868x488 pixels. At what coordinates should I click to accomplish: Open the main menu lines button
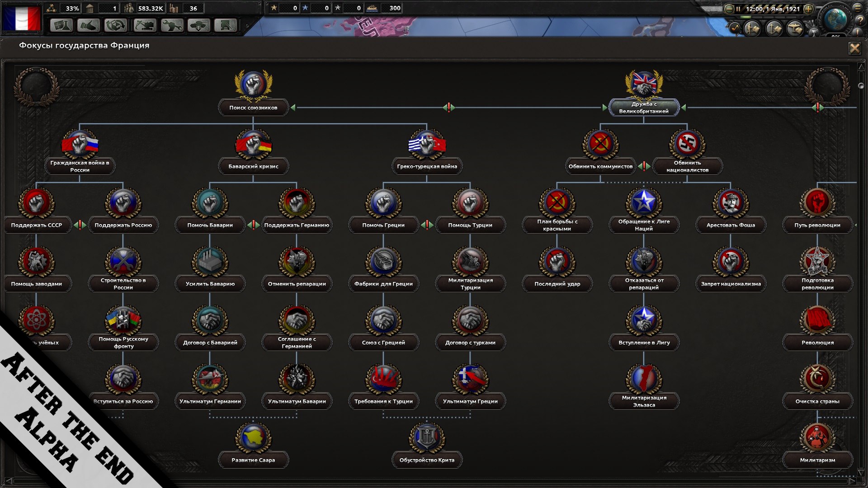point(858,7)
